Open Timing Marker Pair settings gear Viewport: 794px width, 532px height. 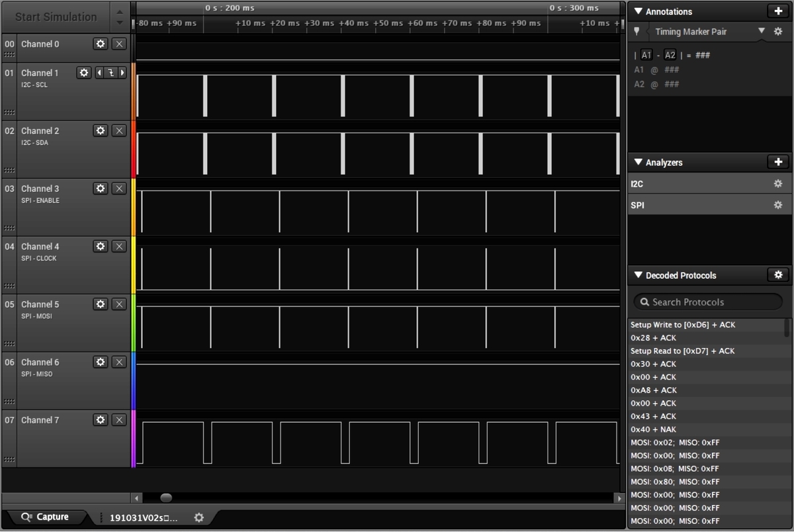click(778, 31)
